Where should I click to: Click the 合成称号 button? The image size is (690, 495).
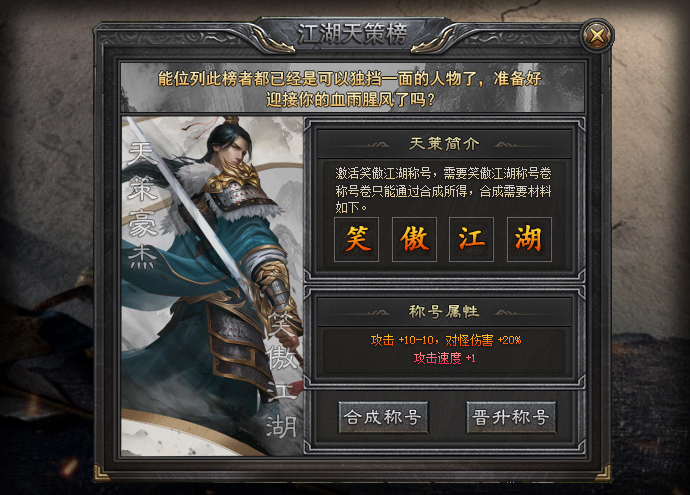(x=383, y=417)
